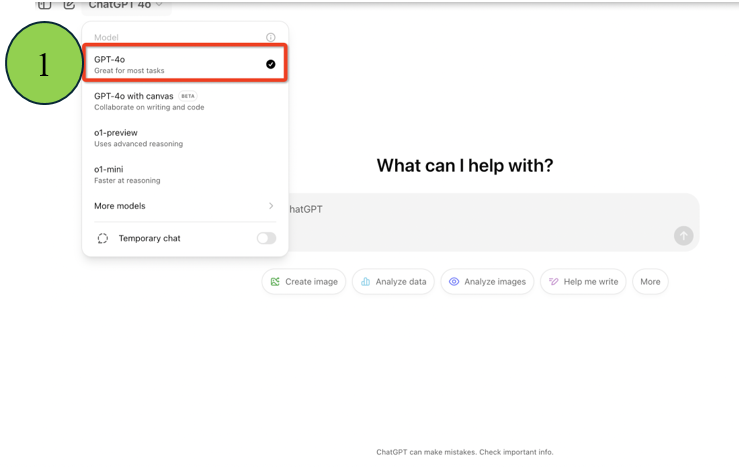Screen dimensions: 739x467
Task: Expand More models submenu
Action: [185, 206]
